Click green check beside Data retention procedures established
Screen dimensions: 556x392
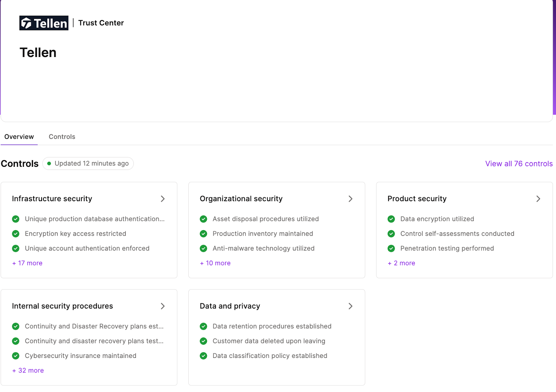[204, 326]
